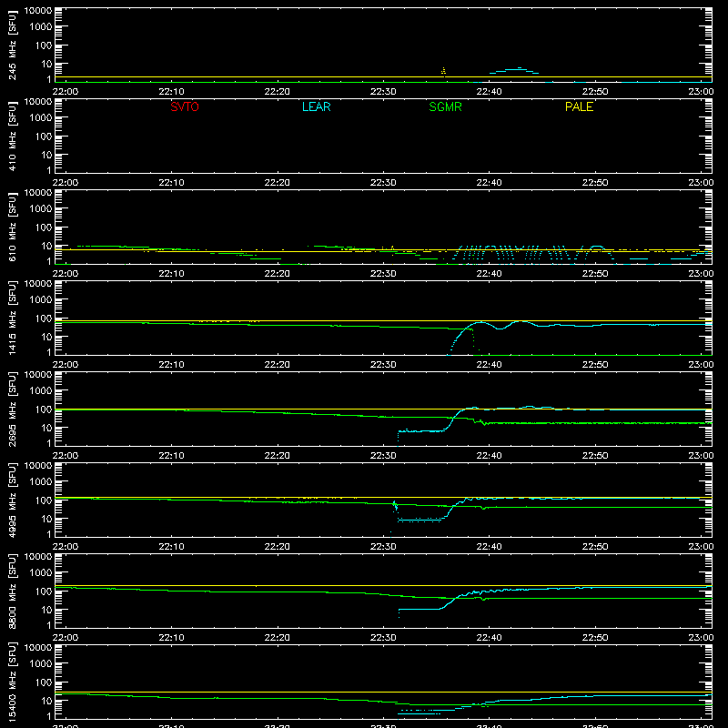Select the 245 MHz [SFU] axis title

13,45
